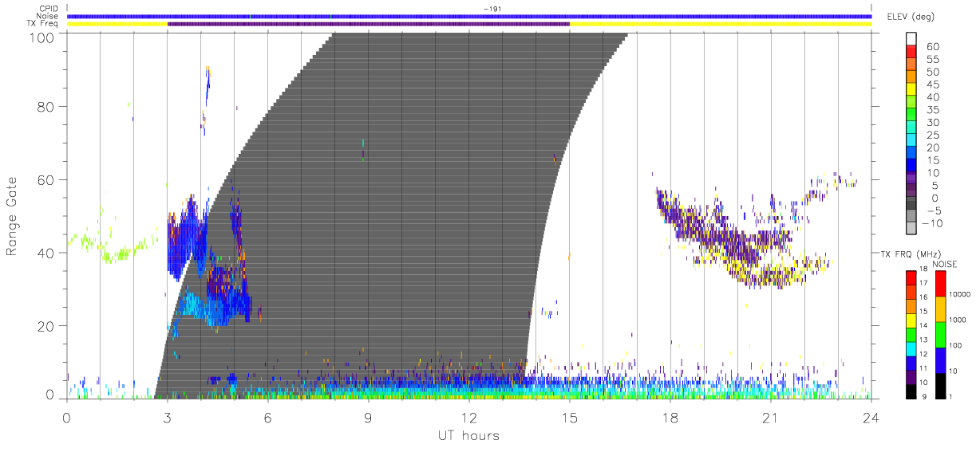Click the "−10" label on the ELEV scale
The image size is (980, 452).
click(x=934, y=223)
